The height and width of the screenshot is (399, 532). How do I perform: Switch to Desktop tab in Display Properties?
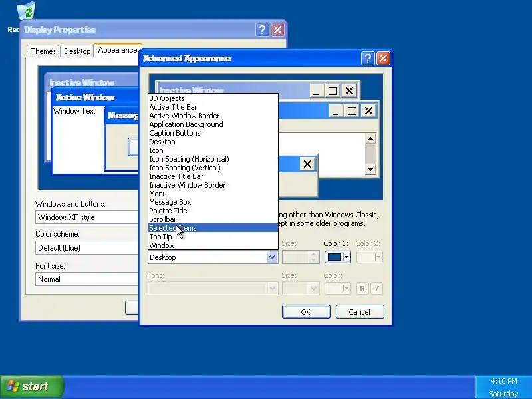pos(77,51)
